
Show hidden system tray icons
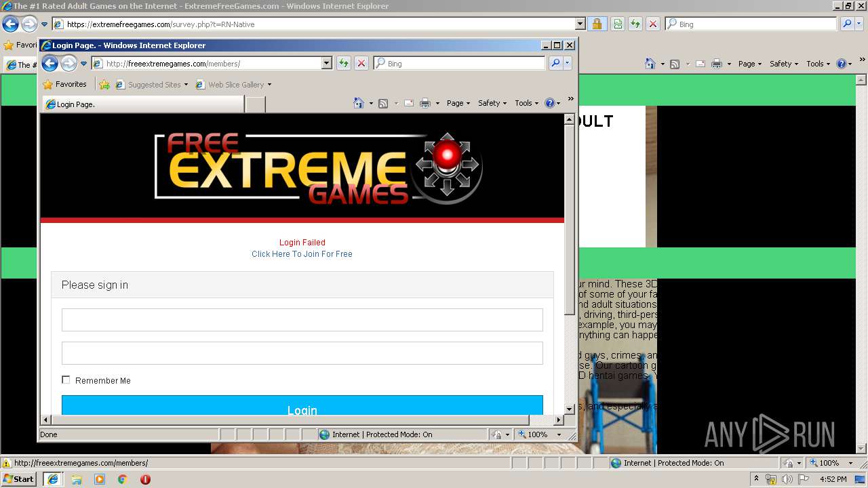756,479
